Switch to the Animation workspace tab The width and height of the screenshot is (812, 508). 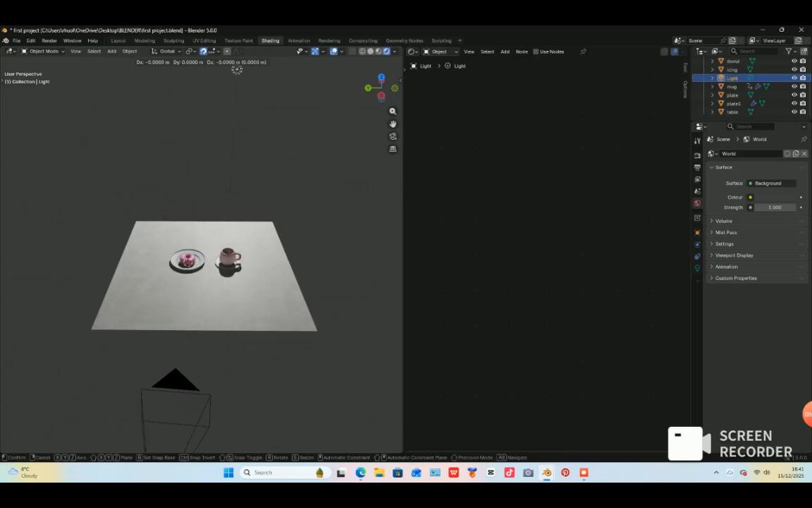click(298, 41)
